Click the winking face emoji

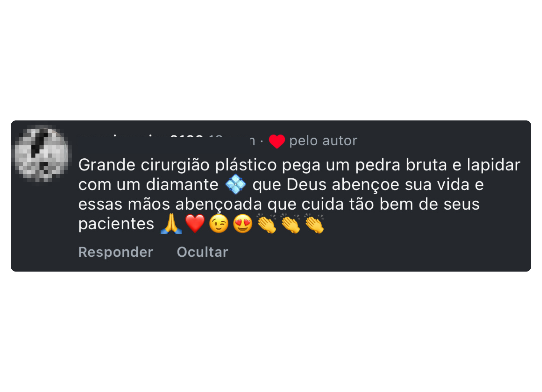(219, 224)
